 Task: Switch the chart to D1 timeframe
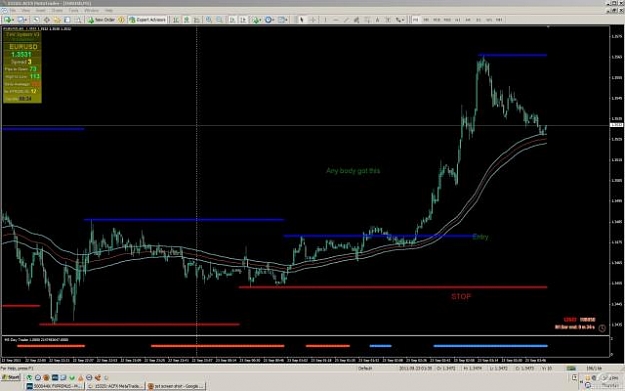tap(478, 20)
